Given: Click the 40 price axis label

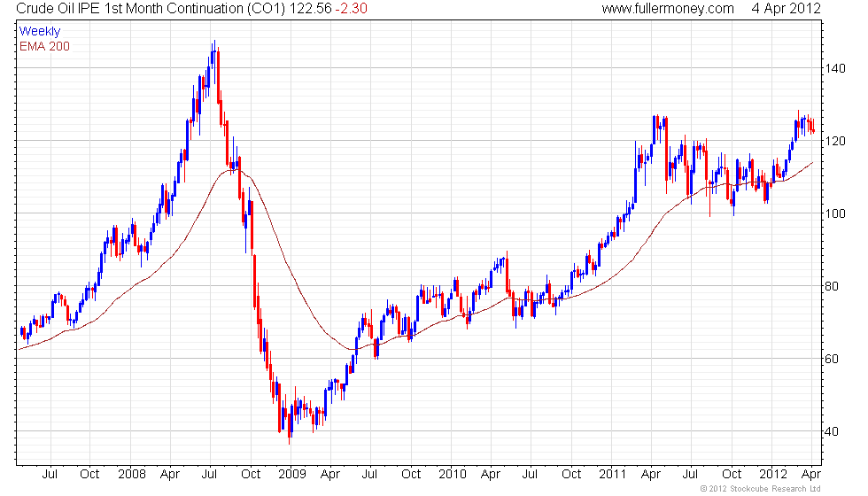Looking at the screenshot, I should pyautogui.click(x=832, y=431).
